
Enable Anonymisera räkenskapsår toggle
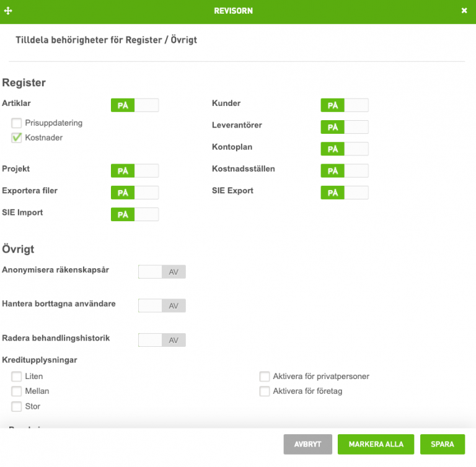coord(162,271)
